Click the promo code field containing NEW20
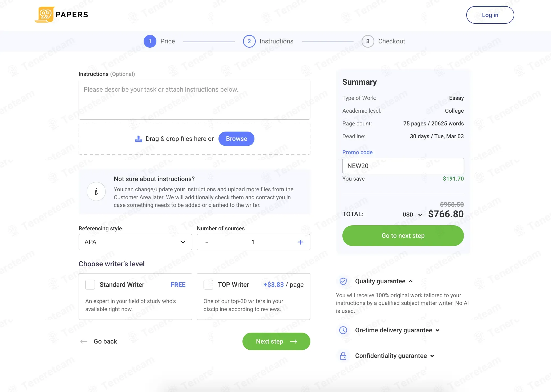 click(x=403, y=166)
